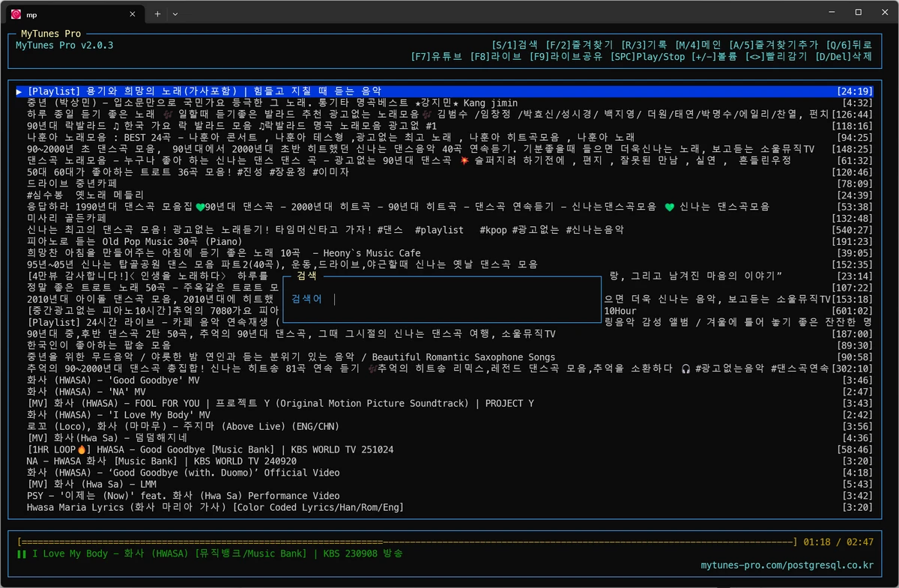This screenshot has width=899, height=588.
Task: Select #심수봉 옛노래 메들리 row
Action: click(x=444, y=195)
